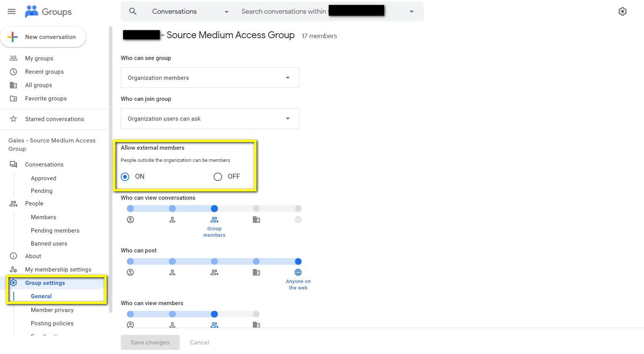Open the main menu hamburger icon
644x354 pixels.
click(x=12, y=11)
